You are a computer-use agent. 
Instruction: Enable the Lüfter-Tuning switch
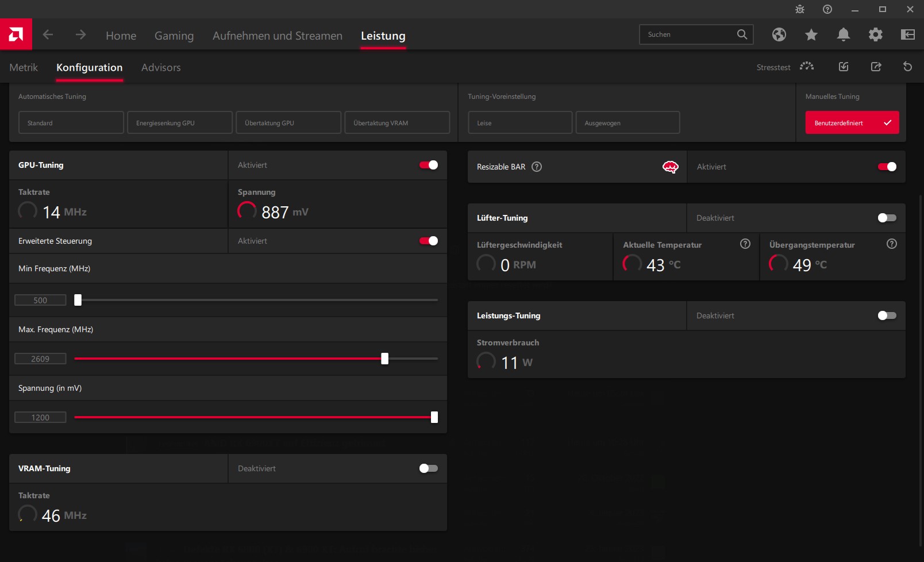(x=887, y=218)
